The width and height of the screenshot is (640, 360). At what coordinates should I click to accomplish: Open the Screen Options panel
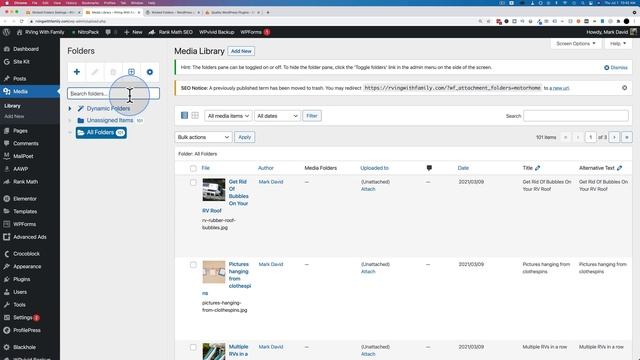[576, 43]
